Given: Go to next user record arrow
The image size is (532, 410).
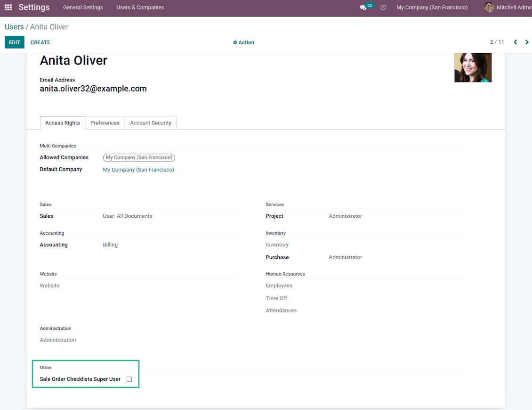Looking at the screenshot, I should click(526, 42).
